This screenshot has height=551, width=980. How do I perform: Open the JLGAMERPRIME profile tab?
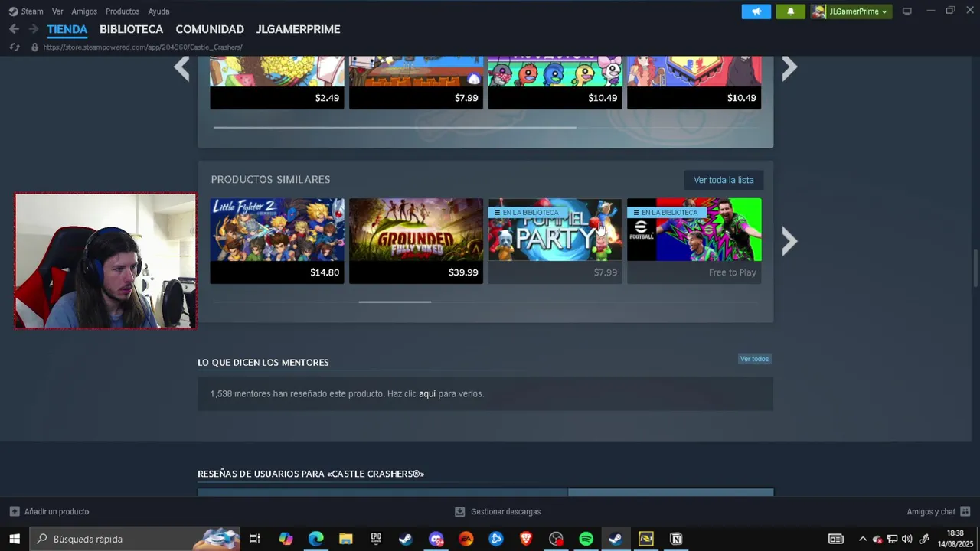pos(298,29)
